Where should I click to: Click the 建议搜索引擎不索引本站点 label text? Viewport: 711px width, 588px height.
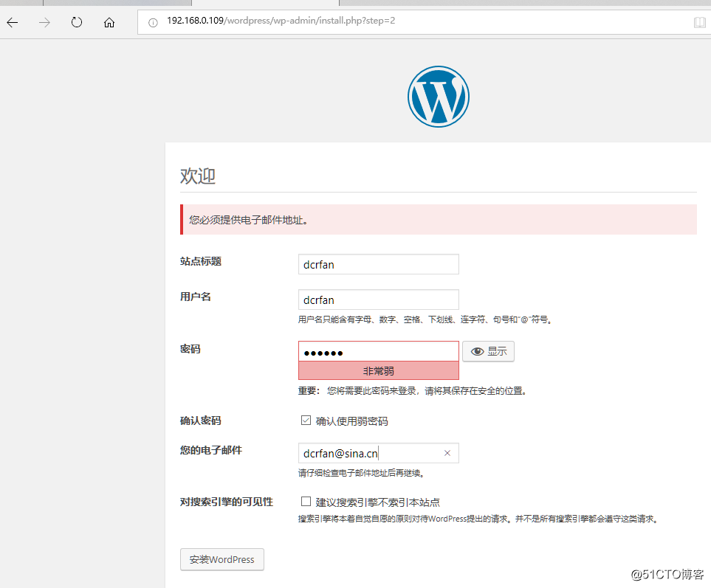(378, 502)
